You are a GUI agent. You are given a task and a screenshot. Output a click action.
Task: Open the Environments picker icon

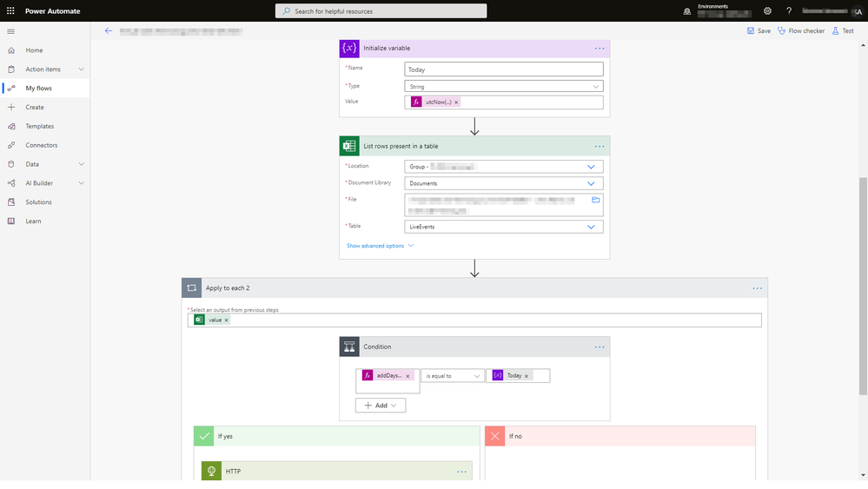[687, 11]
